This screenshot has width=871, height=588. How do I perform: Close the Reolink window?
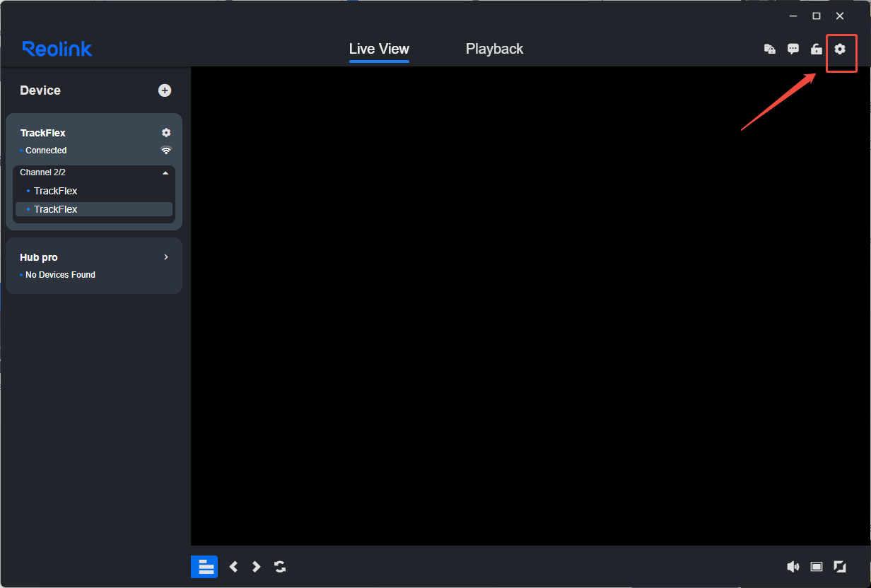tap(840, 16)
